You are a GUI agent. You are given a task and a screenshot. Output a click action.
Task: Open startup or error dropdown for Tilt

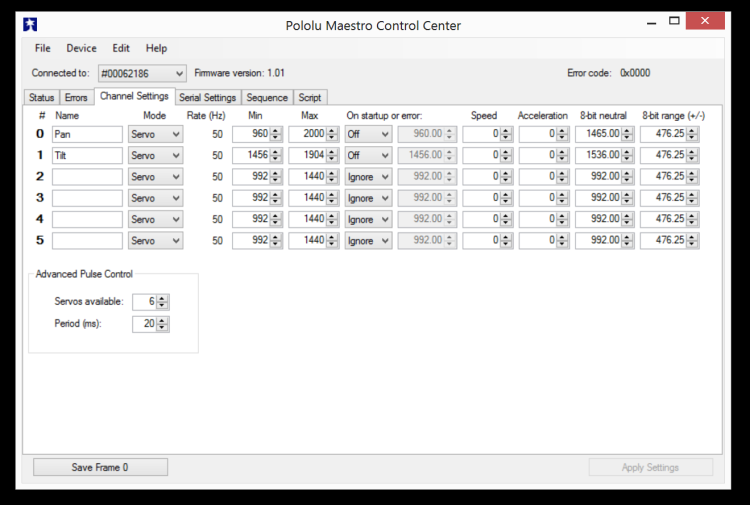(368, 156)
